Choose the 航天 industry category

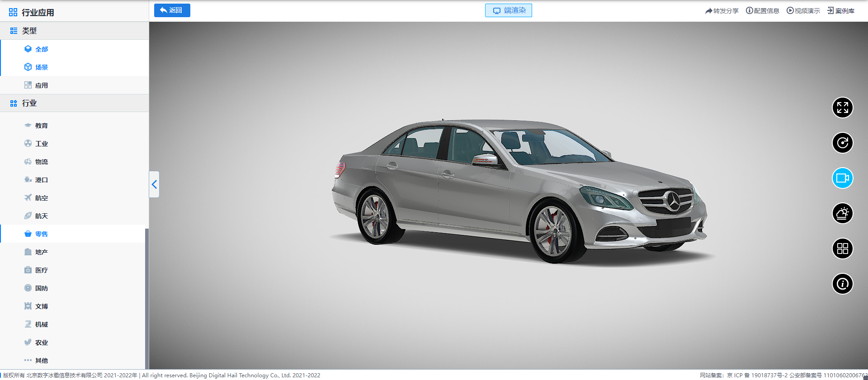tap(72, 216)
